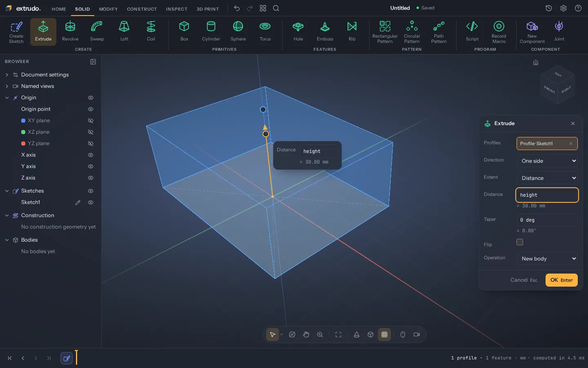588x368 pixels.
Task: Open the Circular Pattern tool
Action: 412,31
